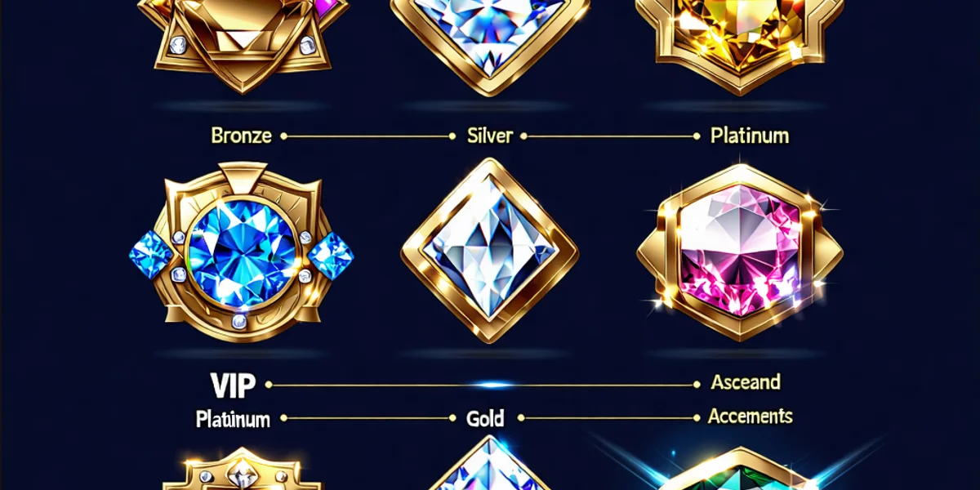Select the Acceements label
The image size is (980, 490).
750,416
